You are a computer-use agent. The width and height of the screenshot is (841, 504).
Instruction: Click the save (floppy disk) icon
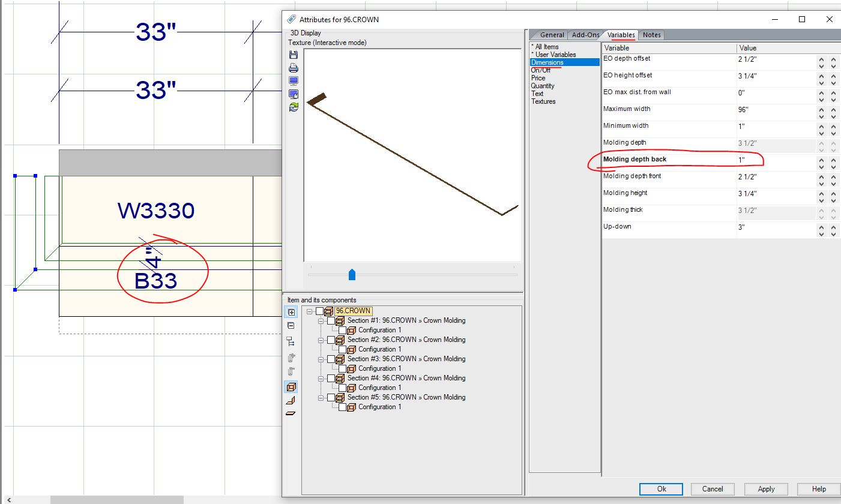tap(294, 55)
